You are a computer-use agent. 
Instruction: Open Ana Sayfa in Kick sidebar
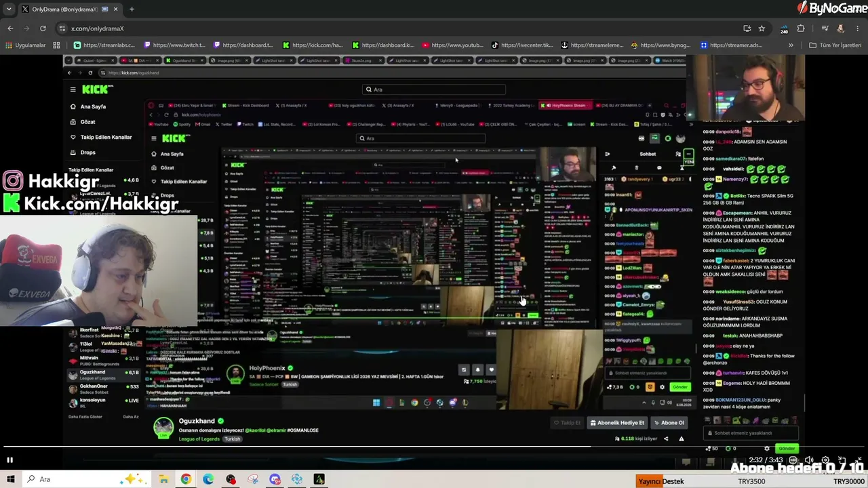coord(88,106)
